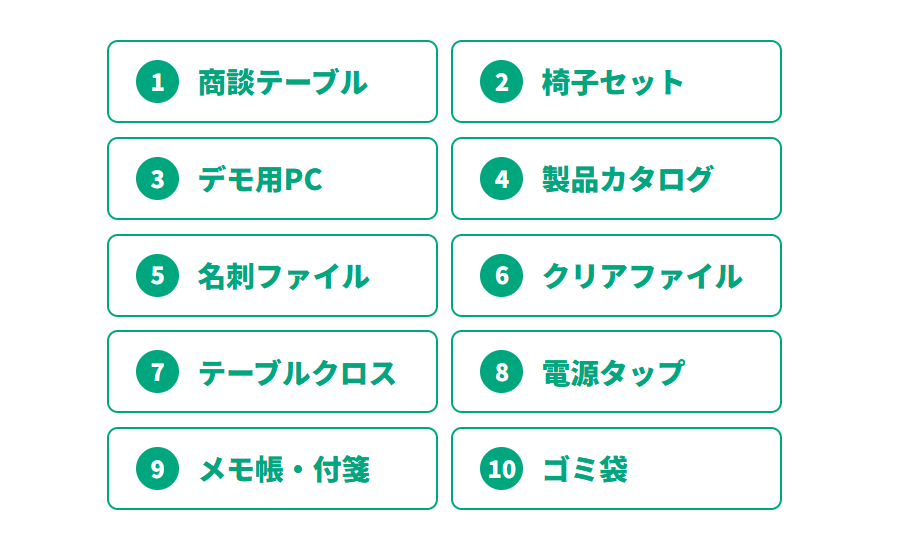Choose the 椅子セット item text
902x552 pixels.
612,82
